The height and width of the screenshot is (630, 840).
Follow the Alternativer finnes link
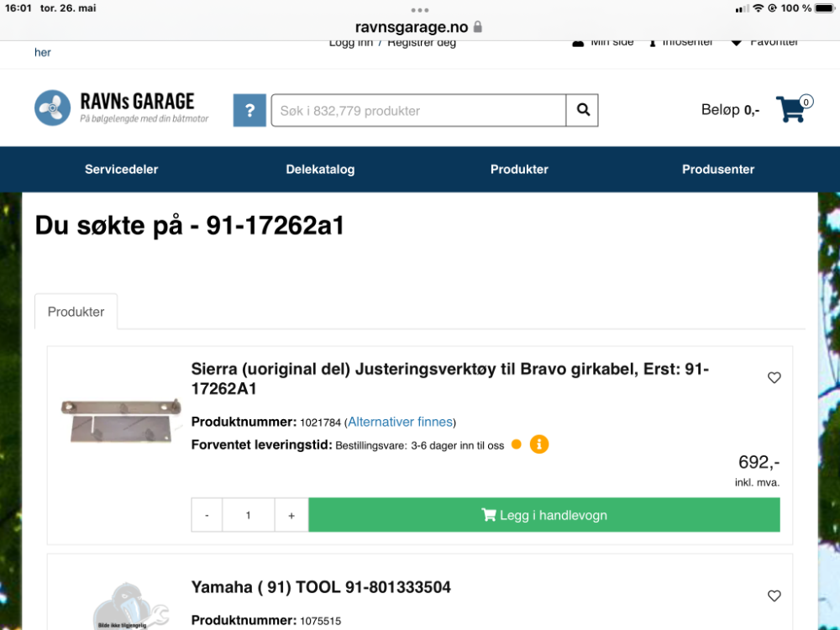click(400, 423)
